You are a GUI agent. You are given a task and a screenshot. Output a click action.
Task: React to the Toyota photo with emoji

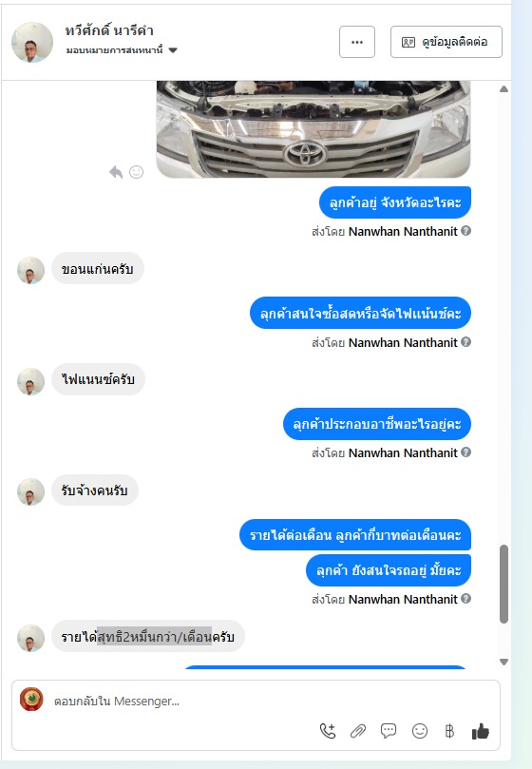pyautogui.click(x=136, y=172)
